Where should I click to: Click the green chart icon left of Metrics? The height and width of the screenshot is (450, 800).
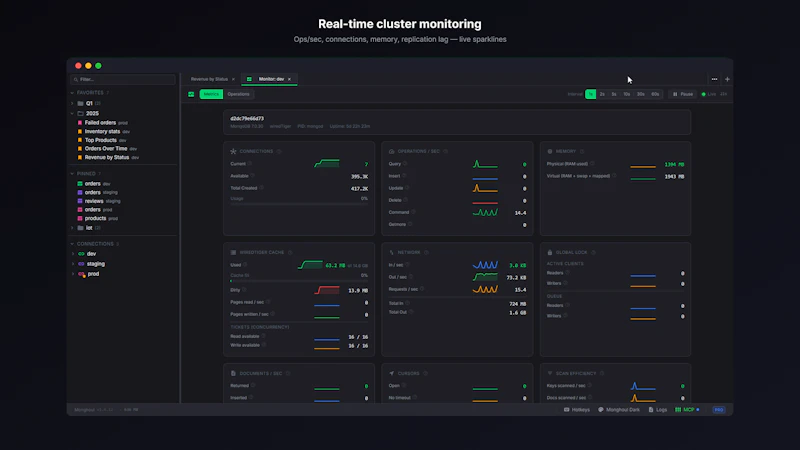[191, 94]
